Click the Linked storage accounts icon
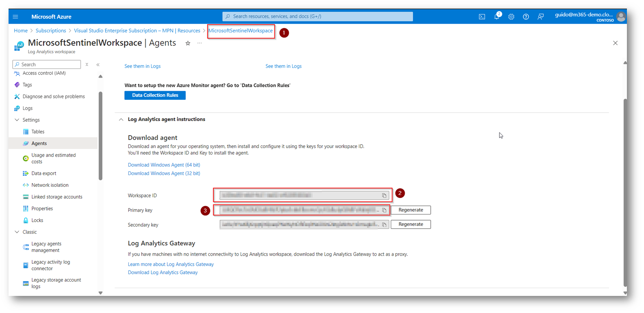 (26, 197)
